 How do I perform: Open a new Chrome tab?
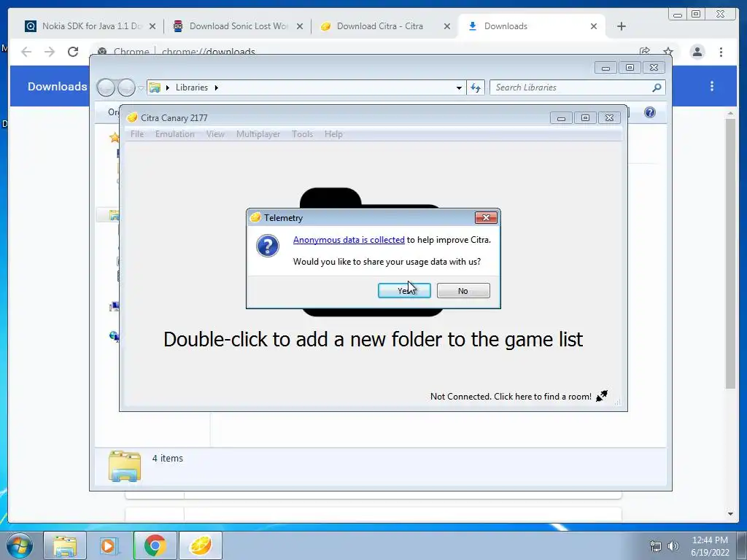(622, 26)
